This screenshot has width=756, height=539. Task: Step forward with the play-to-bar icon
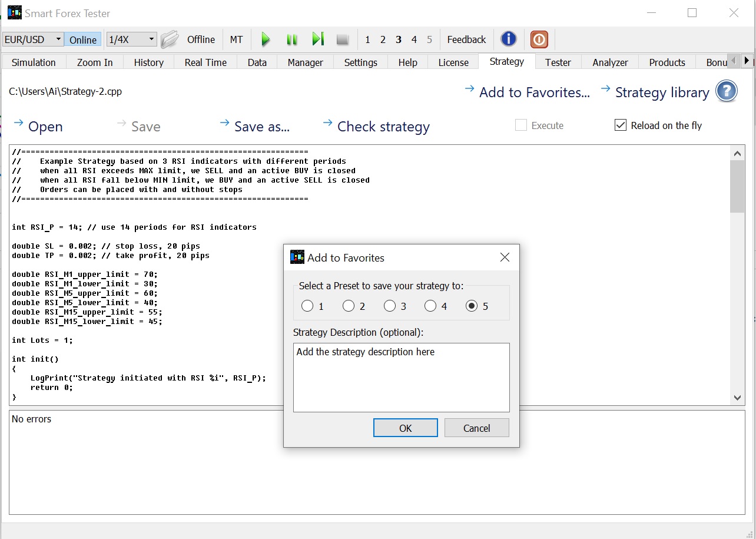(x=318, y=39)
